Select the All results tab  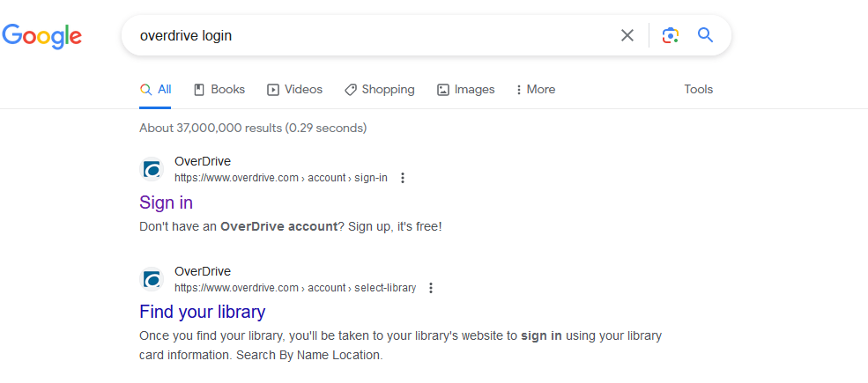pyautogui.click(x=156, y=89)
